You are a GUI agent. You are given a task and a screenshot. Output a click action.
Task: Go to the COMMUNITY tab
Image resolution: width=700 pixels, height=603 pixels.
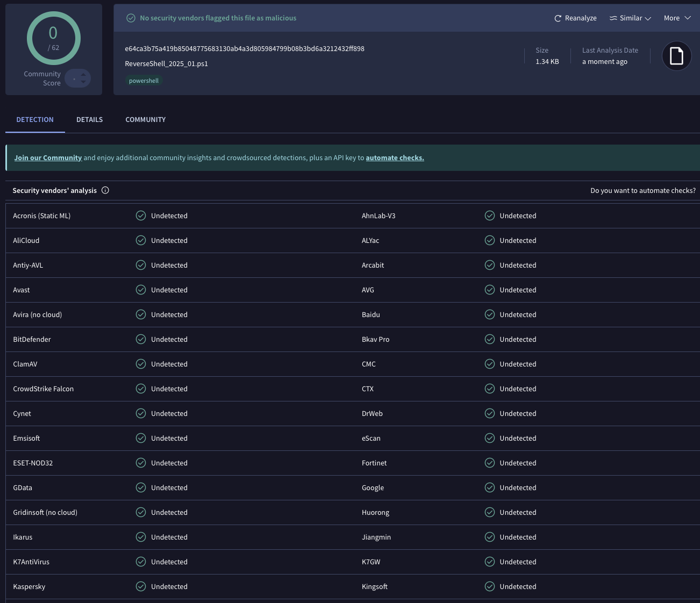[x=145, y=120]
